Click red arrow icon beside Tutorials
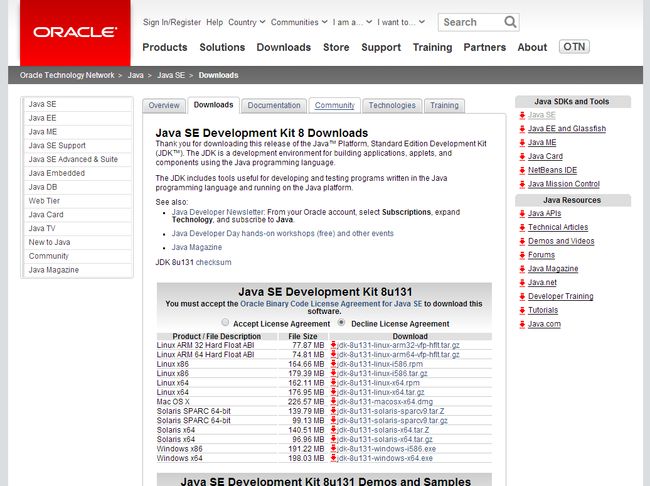The width and height of the screenshot is (650, 486). (x=522, y=310)
